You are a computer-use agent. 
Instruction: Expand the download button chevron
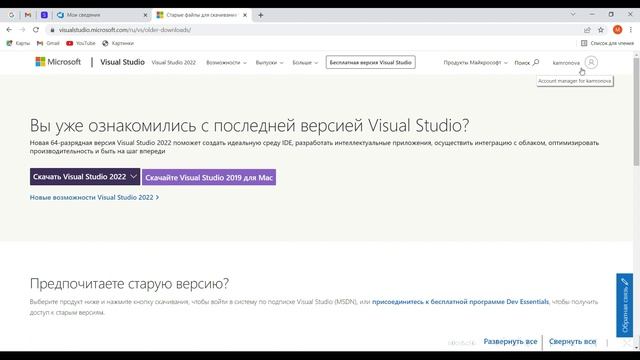click(x=133, y=177)
